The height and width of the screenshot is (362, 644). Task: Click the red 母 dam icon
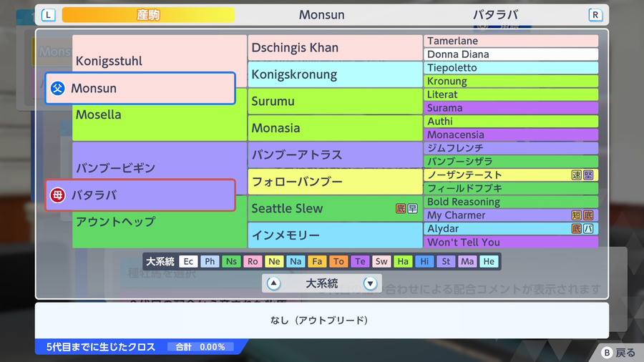pos(57,195)
